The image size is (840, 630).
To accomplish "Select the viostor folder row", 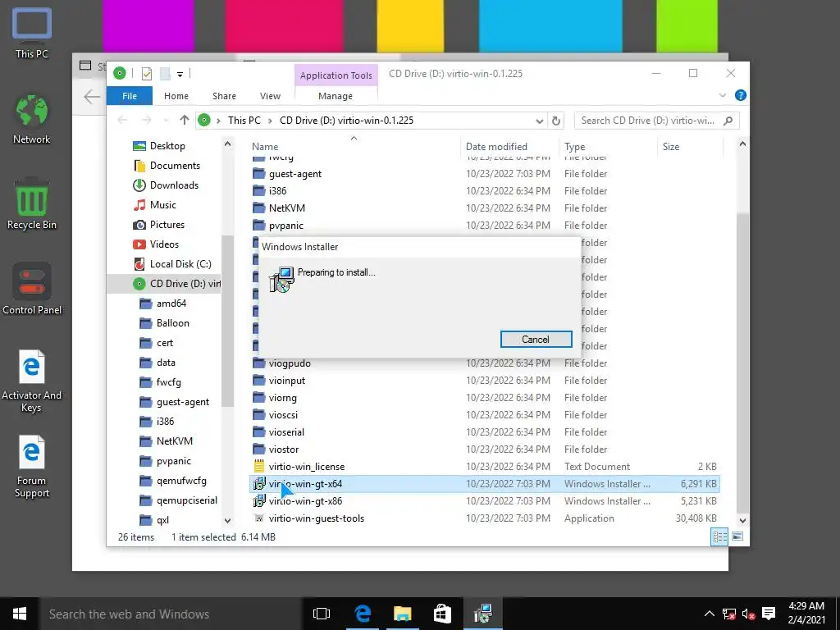I will 486,449.
